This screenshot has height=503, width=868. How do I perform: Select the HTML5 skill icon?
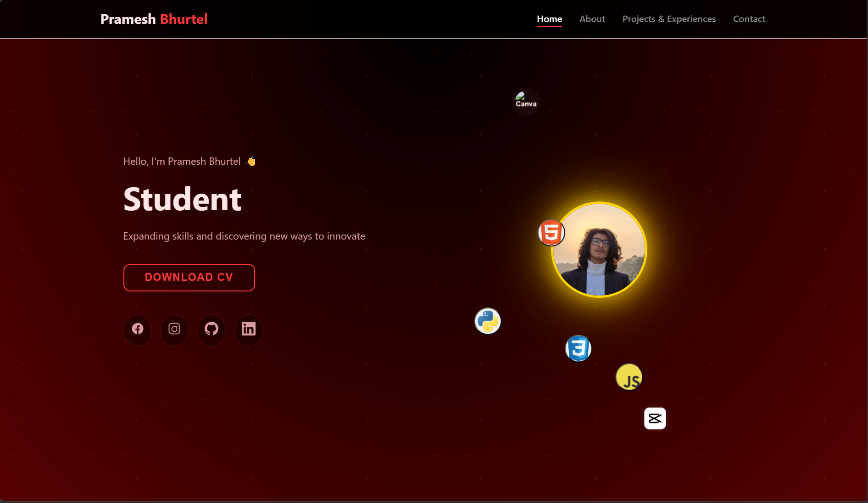[x=551, y=232]
